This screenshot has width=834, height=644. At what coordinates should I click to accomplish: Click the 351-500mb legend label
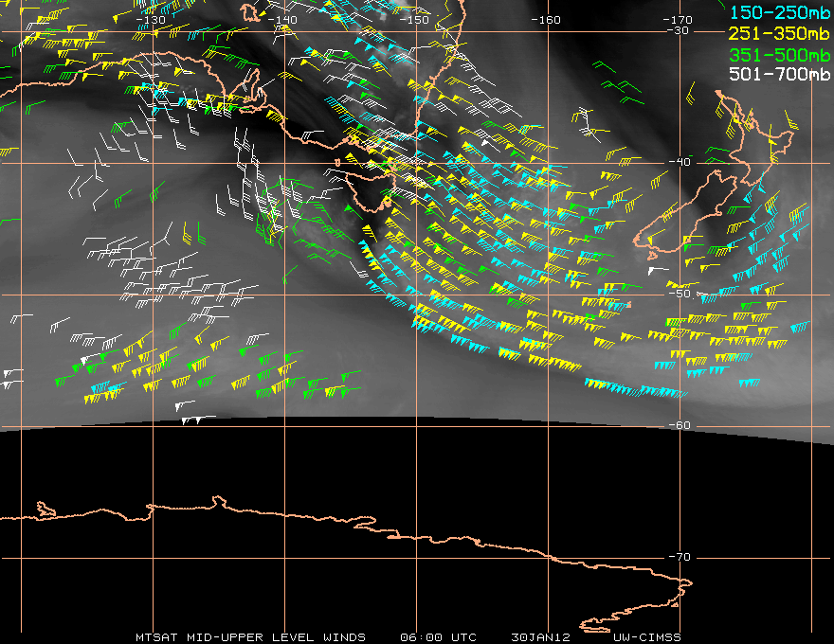779,55
